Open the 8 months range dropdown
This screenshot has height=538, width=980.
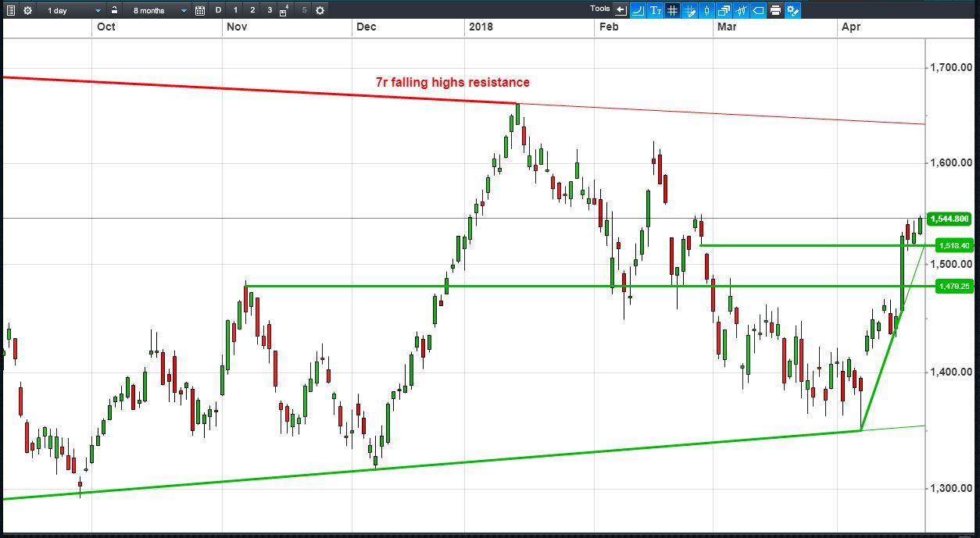[x=160, y=11]
